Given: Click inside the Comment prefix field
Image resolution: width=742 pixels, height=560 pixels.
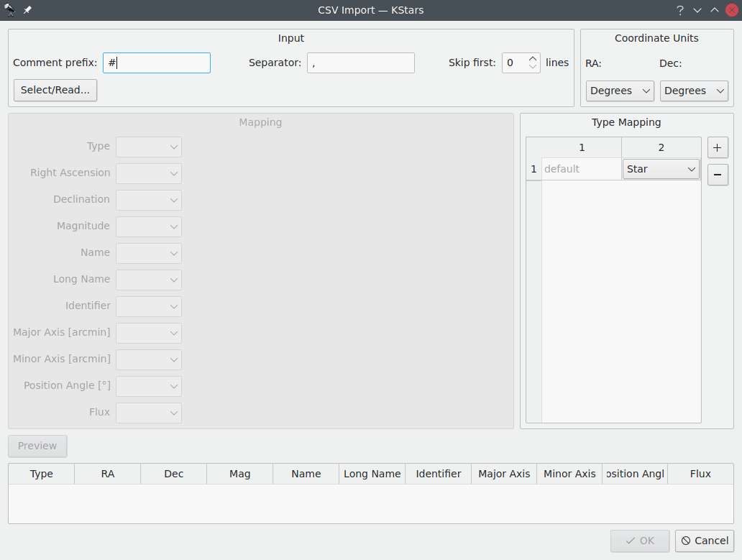Looking at the screenshot, I should pyautogui.click(x=156, y=63).
